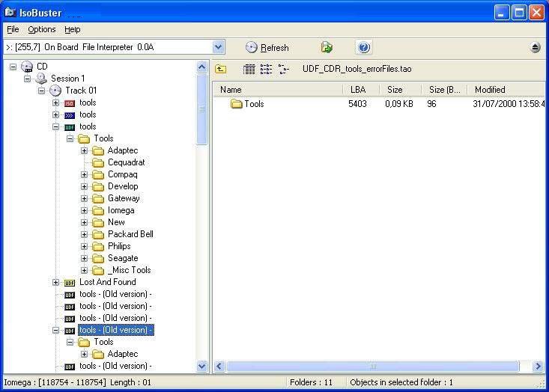
Task: Collapse the highlighted Old version node
Action: [55, 330]
